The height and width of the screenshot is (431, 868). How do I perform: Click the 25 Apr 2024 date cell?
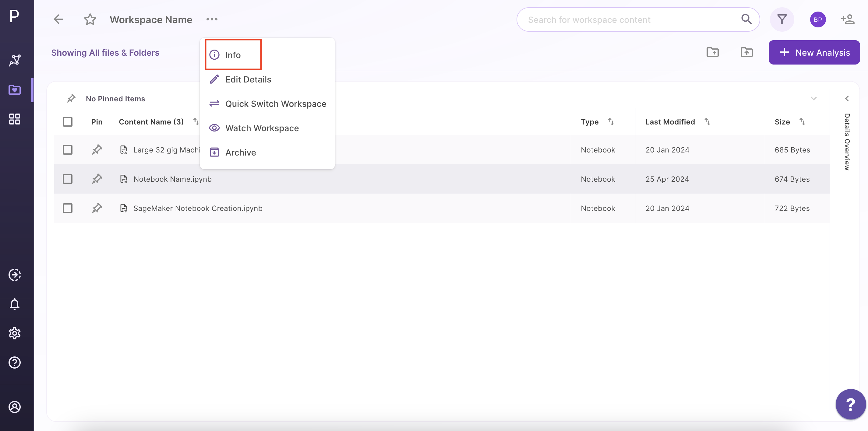click(667, 179)
